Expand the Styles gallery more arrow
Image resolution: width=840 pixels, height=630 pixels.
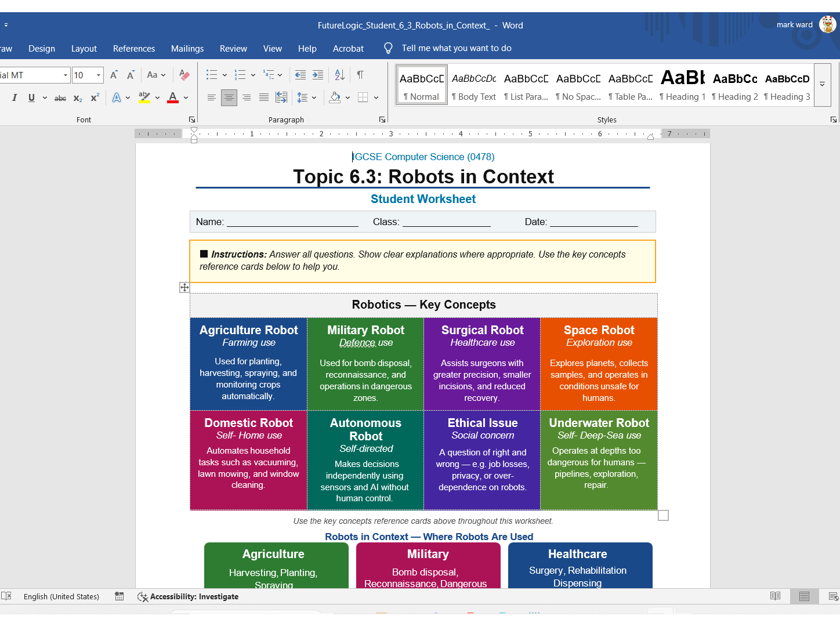click(x=822, y=85)
